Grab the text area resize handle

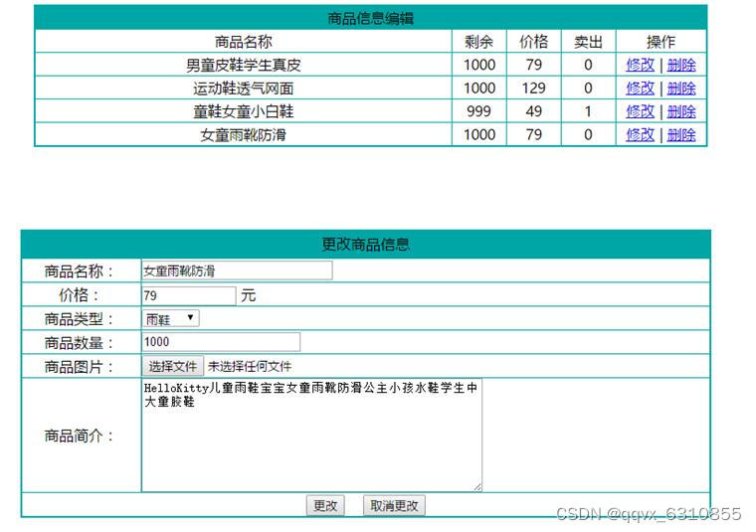(x=477, y=487)
